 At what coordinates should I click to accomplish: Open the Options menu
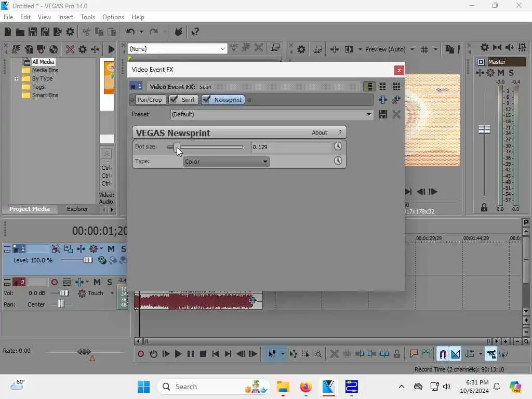(113, 17)
